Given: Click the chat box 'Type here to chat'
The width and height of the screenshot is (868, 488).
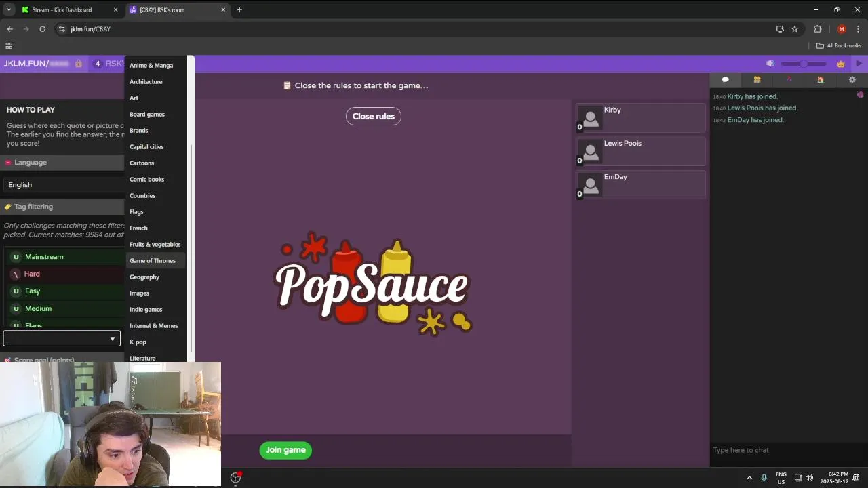Looking at the screenshot, I should point(787,450).
